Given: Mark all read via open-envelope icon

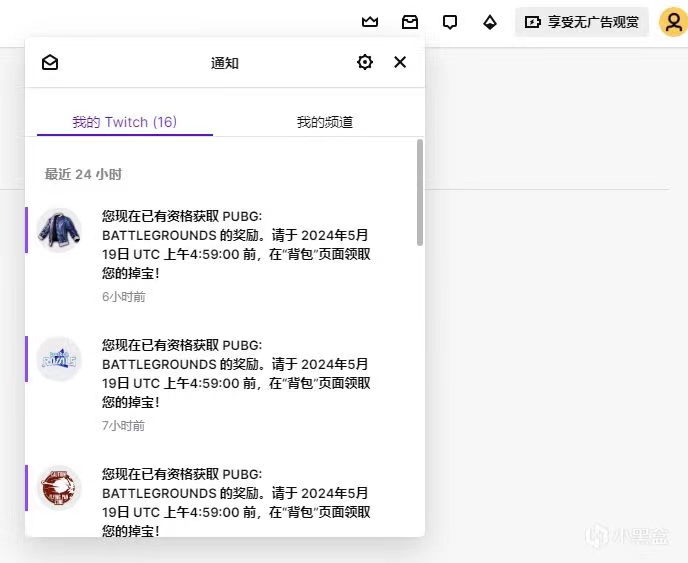Looking at the screenshot, I should 50,63.
